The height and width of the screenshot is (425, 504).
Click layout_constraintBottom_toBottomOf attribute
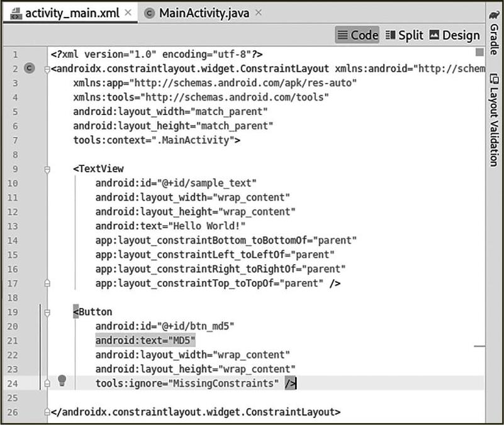click(226, 240)
